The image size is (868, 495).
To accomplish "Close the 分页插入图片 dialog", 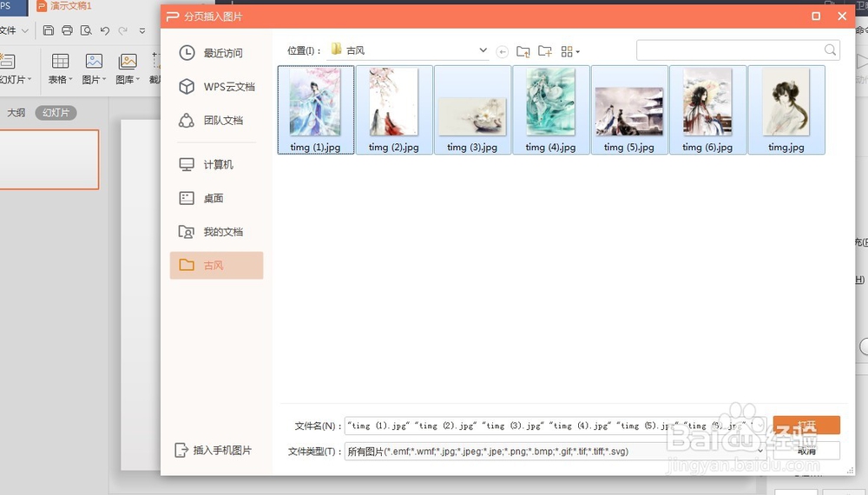I will pos(842,16).
